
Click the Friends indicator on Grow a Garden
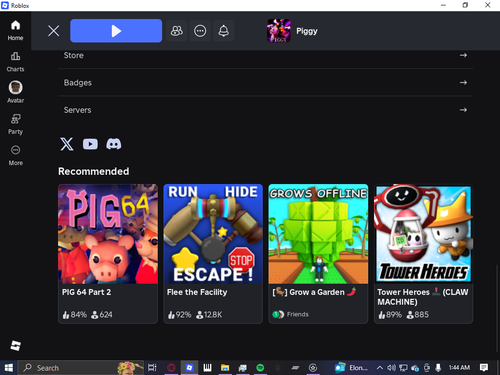pyautogui.click(x=291, y=314)
